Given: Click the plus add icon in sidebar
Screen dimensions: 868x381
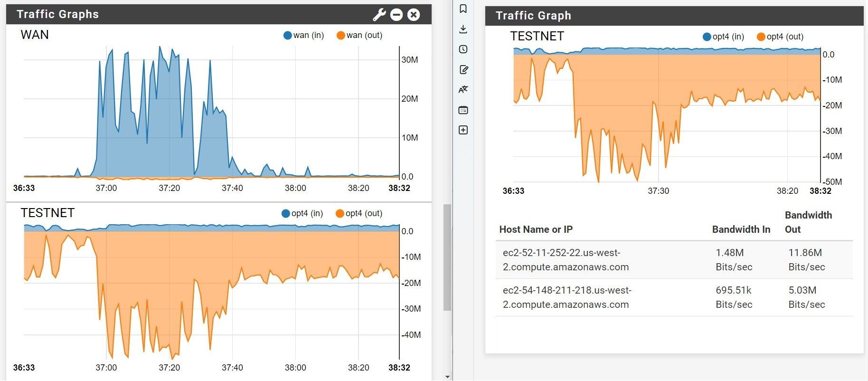Looking at the screenshot, I should click(463, 130).
